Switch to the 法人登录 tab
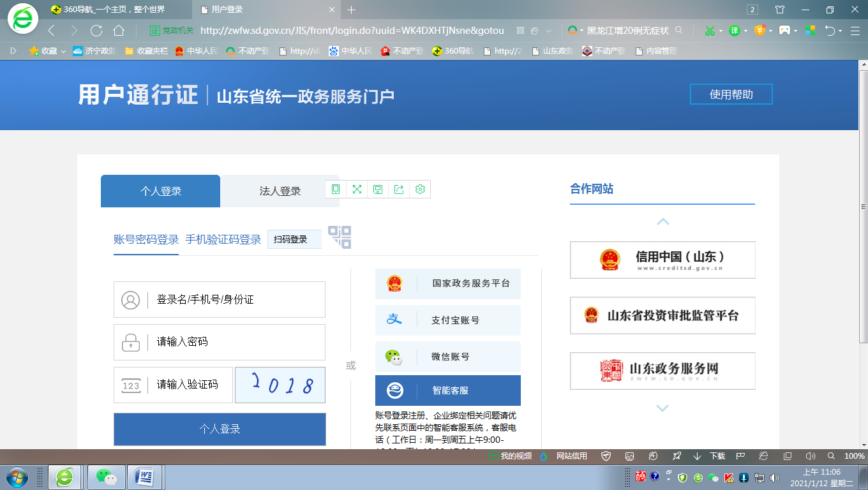 tap(280, 191)
